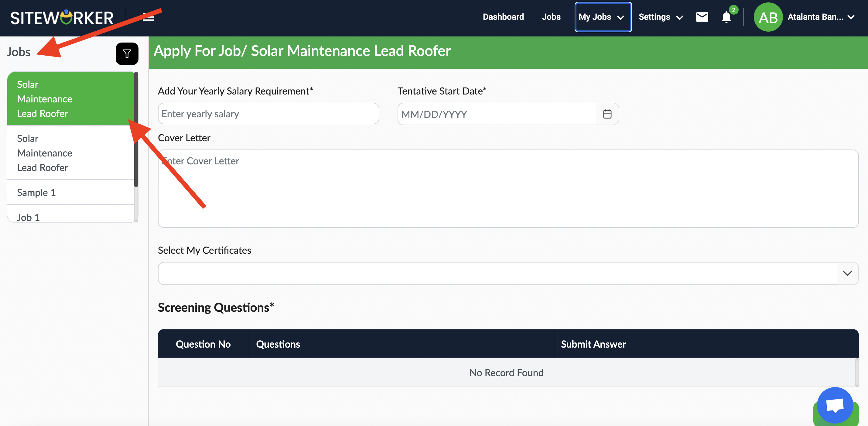The image size is (868, 426).
Task: Select the highlighted Solar Maintenance Lead Roofer job
Action: click(70, 99)
